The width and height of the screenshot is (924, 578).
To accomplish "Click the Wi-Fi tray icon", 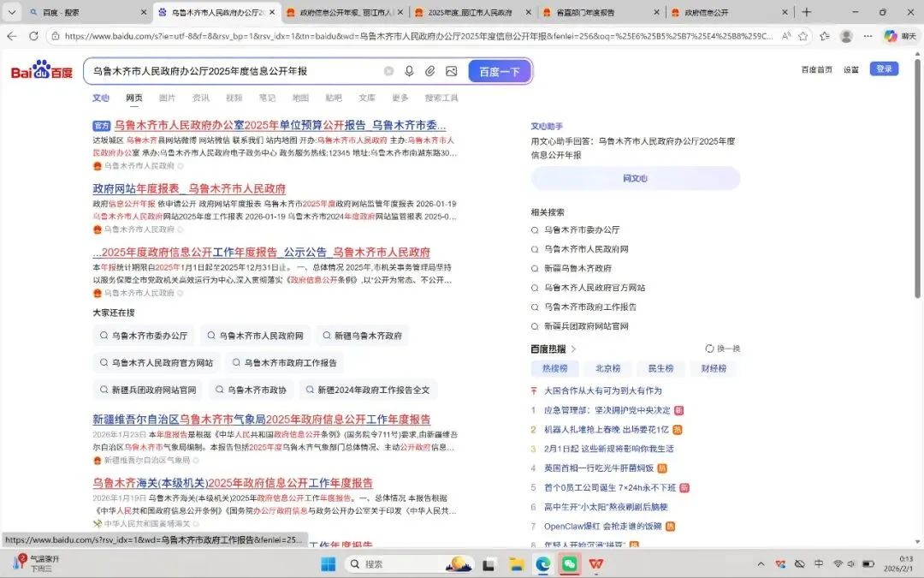I will pyautogui.click(x=838, y=564).
